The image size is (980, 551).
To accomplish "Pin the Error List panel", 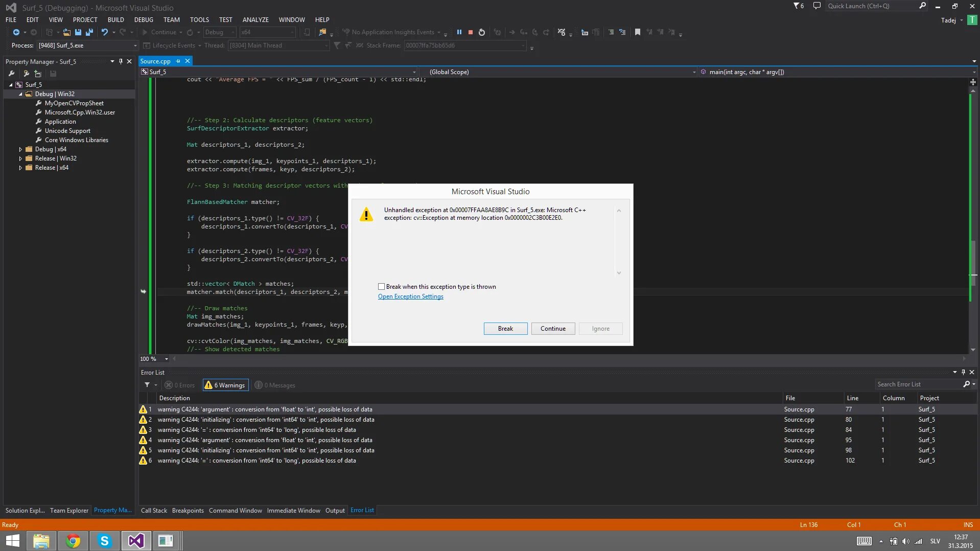I will pyautogui.click(x=963, y=372).
